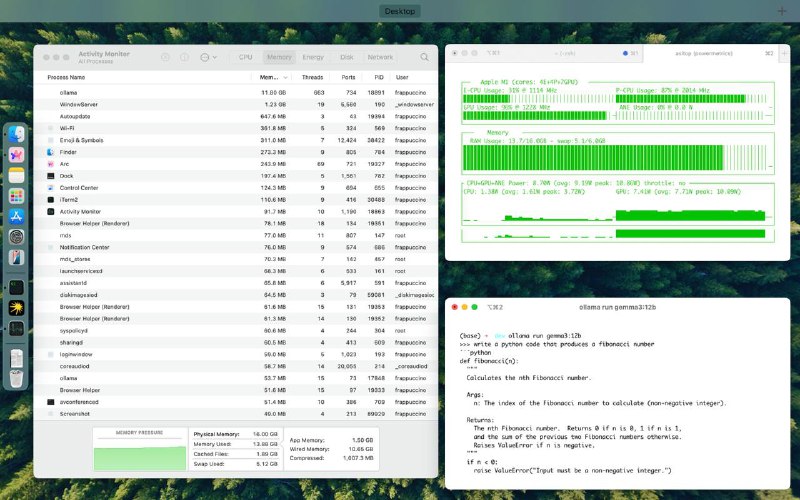Switch to the Disk tab
800x500 pixels.
point(347,57)
